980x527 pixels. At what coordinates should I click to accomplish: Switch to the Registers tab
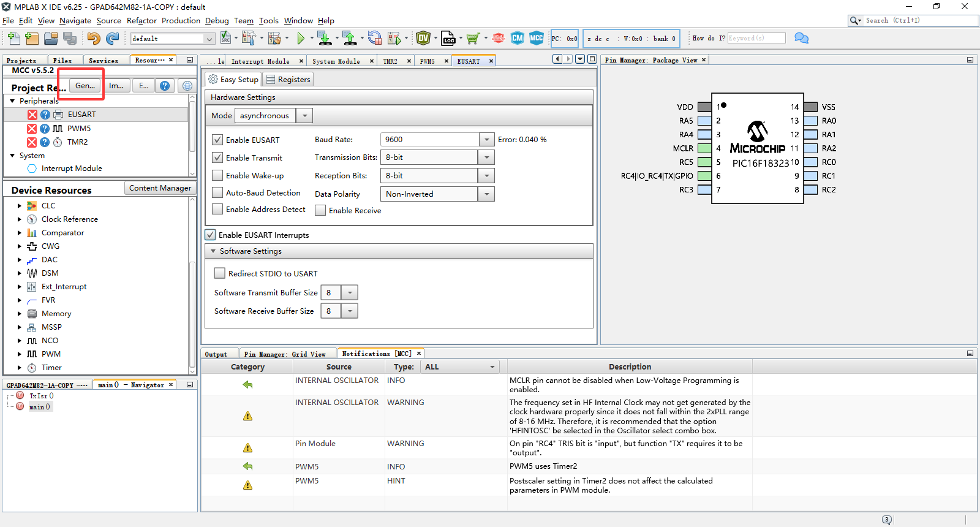tap(288, 80)
